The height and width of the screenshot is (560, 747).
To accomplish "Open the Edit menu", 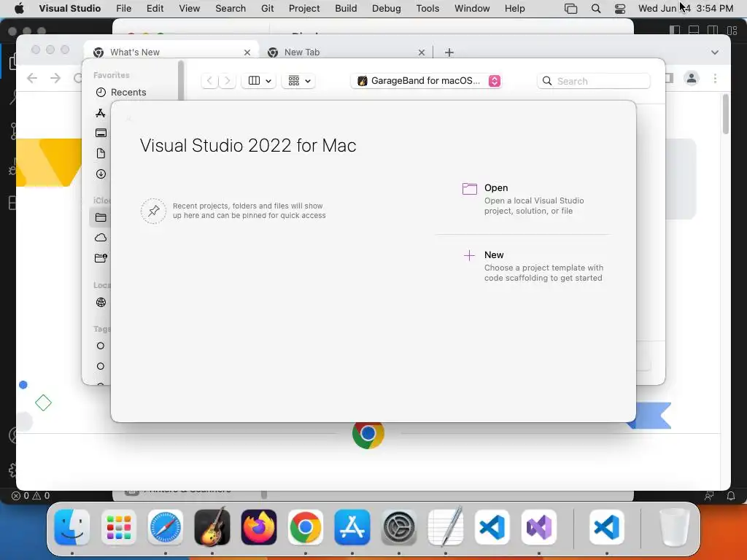I will click(155, 9).
